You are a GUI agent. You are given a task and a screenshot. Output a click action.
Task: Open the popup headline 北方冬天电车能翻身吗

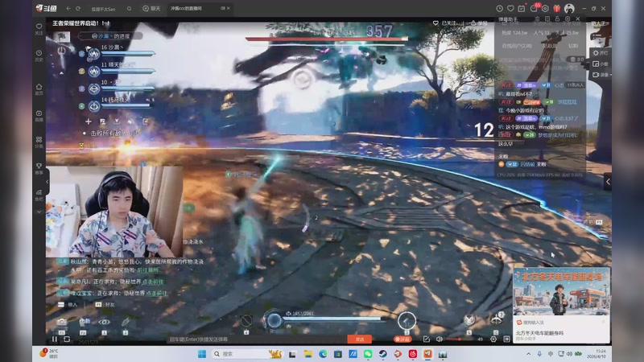click(539, 333)
